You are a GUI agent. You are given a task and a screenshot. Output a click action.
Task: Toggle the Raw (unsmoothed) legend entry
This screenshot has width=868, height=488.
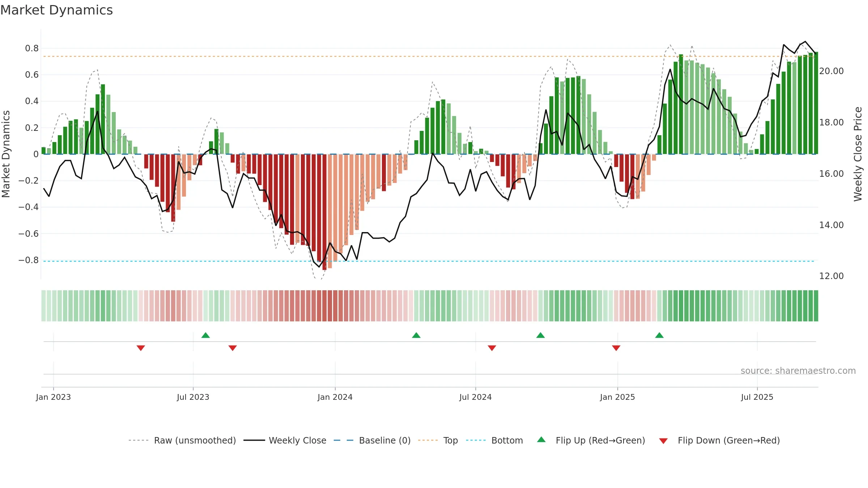click(x=182, y=440)
